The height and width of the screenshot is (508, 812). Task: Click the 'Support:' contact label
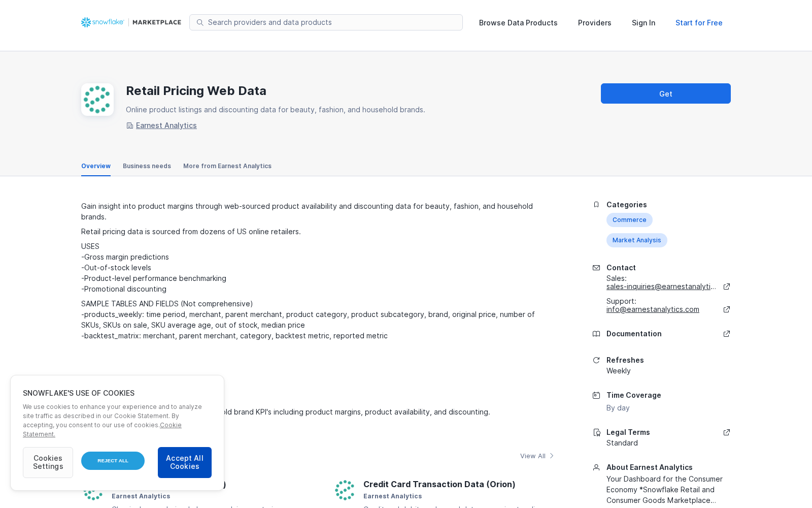(x=621, y=301)
